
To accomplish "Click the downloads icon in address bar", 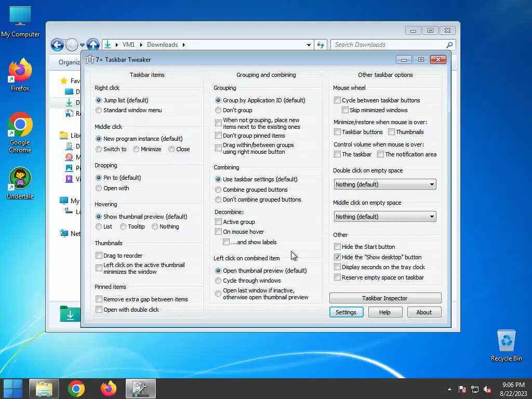I will coord(108,45).
